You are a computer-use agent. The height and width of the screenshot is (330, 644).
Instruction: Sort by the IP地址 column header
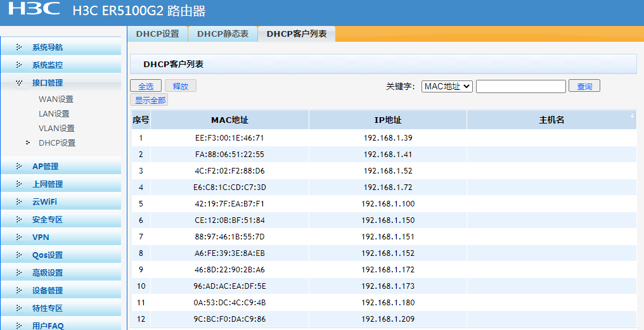(x=388, y=120)
